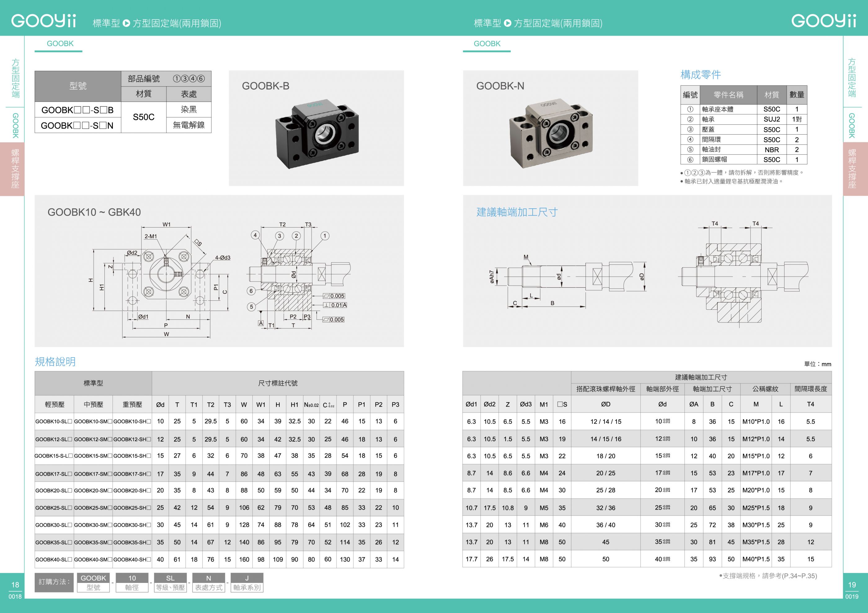Viewport: 868px width, 613px height.
Task: Open the left sidebar 方型固定端 tab
Action: tap(15, 78)
